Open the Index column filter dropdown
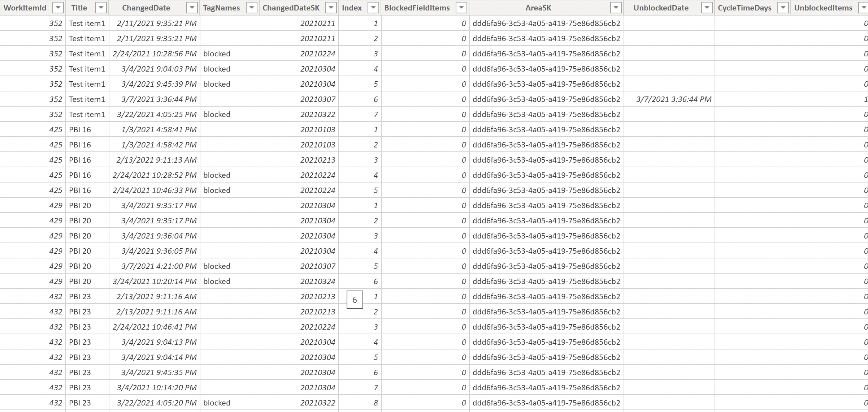Screen dimensions: 868x412 tap(373, 8)
